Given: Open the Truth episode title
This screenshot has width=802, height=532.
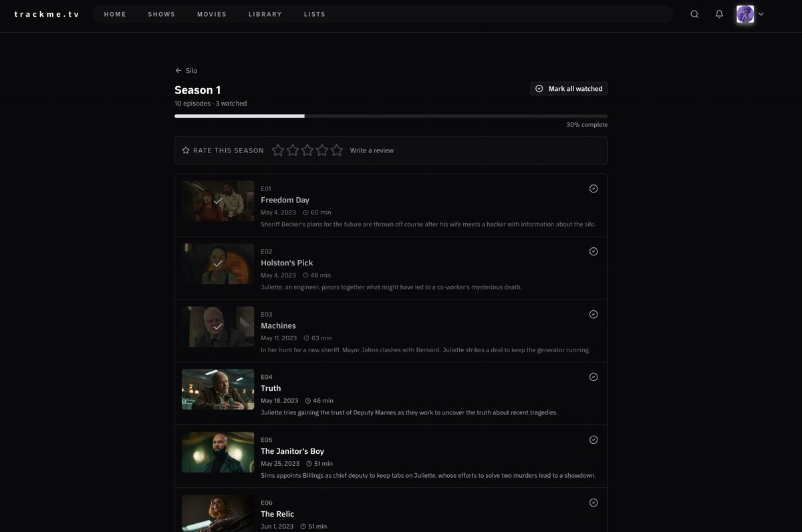Looking at the screenshot, I should click(x=271, y=388).
